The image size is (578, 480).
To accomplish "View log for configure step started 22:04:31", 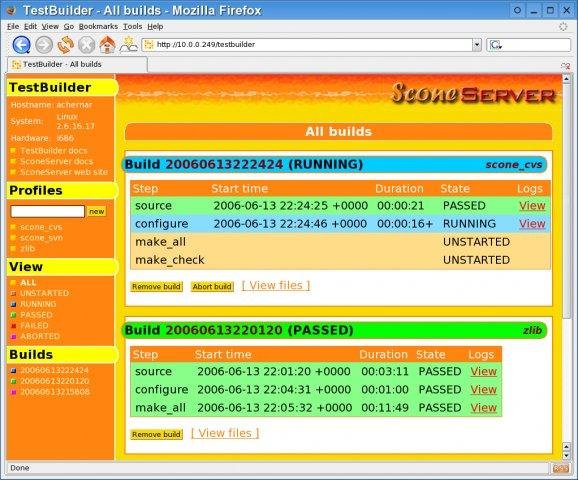I will [x=484, y=389].
